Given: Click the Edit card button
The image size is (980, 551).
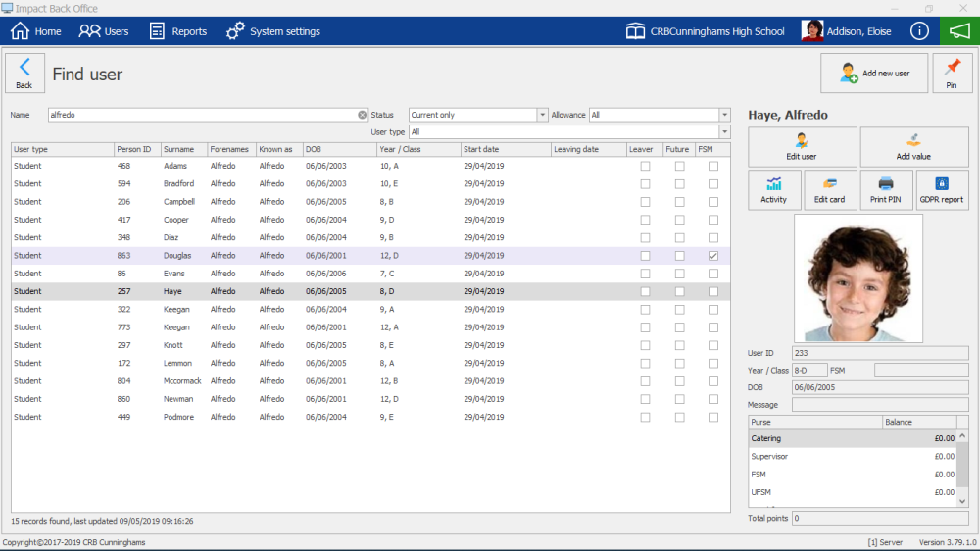Looking at the screenshot, I should 829,189.
